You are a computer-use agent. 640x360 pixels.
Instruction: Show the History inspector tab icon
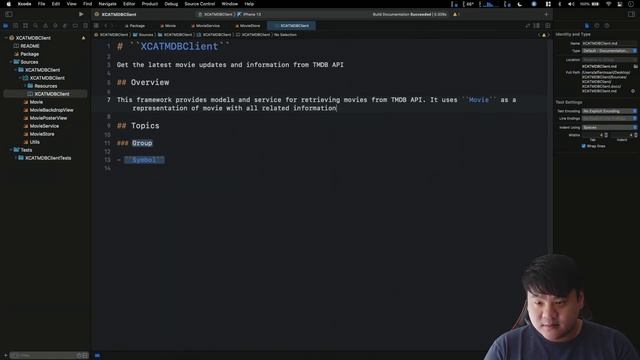[x=597, y=25]
